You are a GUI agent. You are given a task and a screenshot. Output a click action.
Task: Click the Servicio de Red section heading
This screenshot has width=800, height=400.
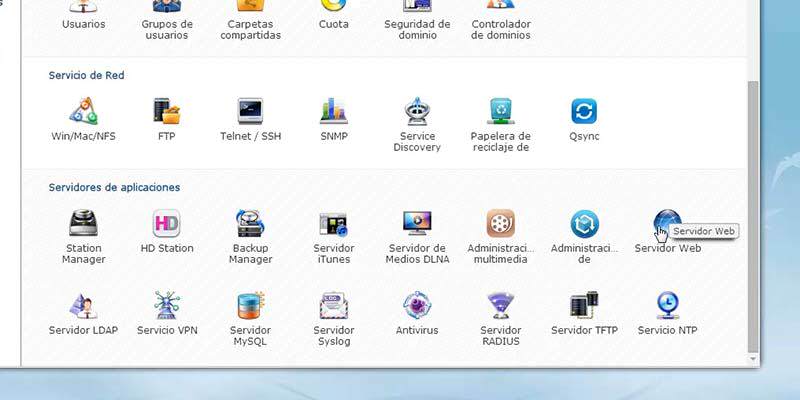(x=86, y=75)
